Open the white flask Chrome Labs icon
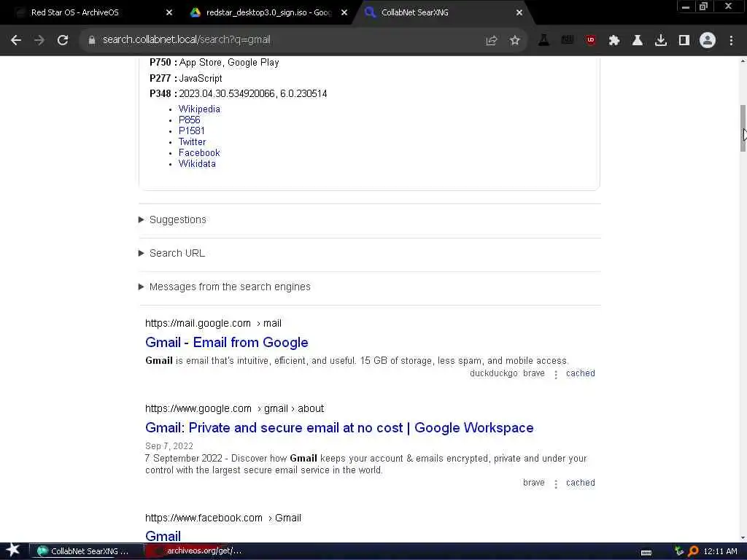This screenshot has height=560, width=747. [638, 41]
